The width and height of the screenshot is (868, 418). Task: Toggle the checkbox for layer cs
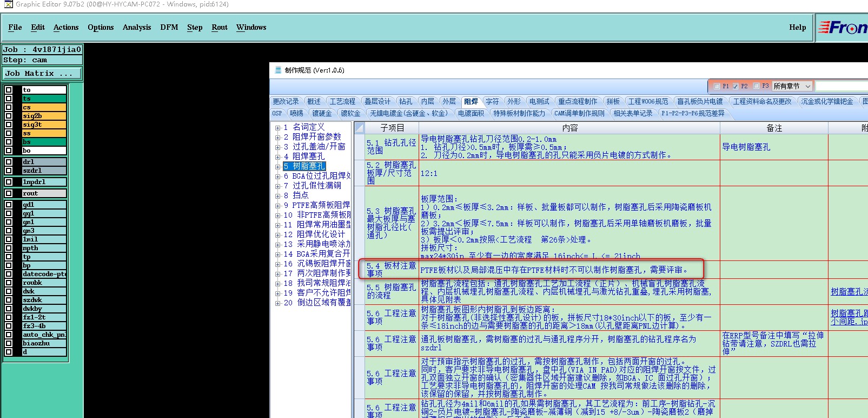(9, 107)
